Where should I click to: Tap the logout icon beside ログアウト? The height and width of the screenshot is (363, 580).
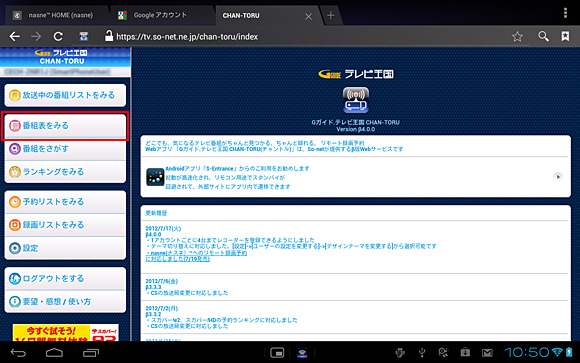14,279
